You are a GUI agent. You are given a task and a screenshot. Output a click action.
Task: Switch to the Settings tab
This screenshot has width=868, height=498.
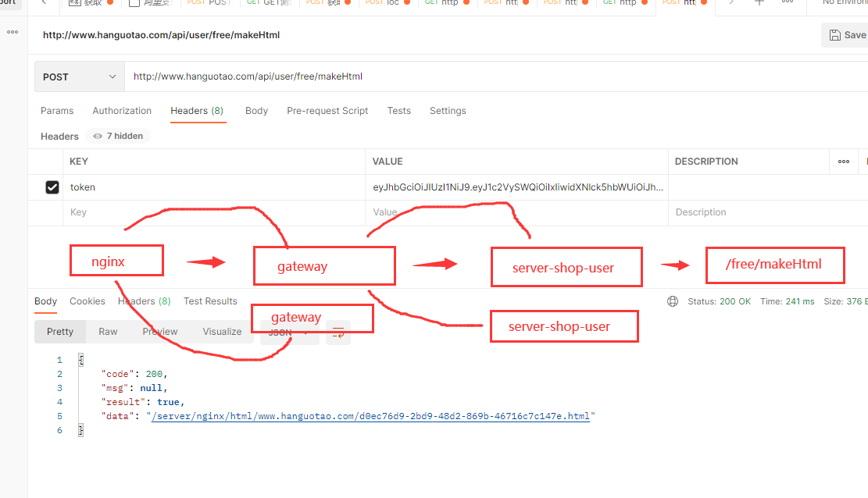(448, 111)
